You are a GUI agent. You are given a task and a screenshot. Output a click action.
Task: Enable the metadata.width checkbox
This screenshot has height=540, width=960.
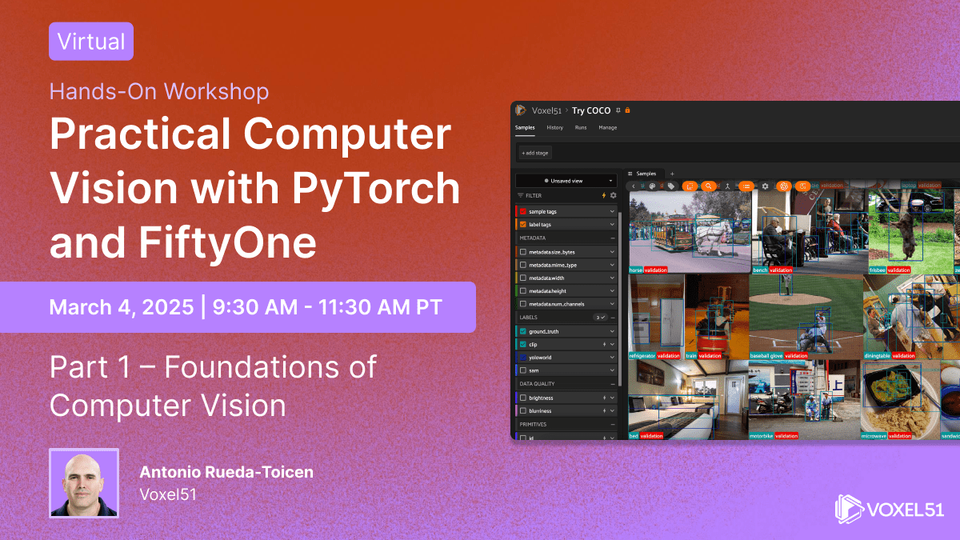[x=523, y=278]
